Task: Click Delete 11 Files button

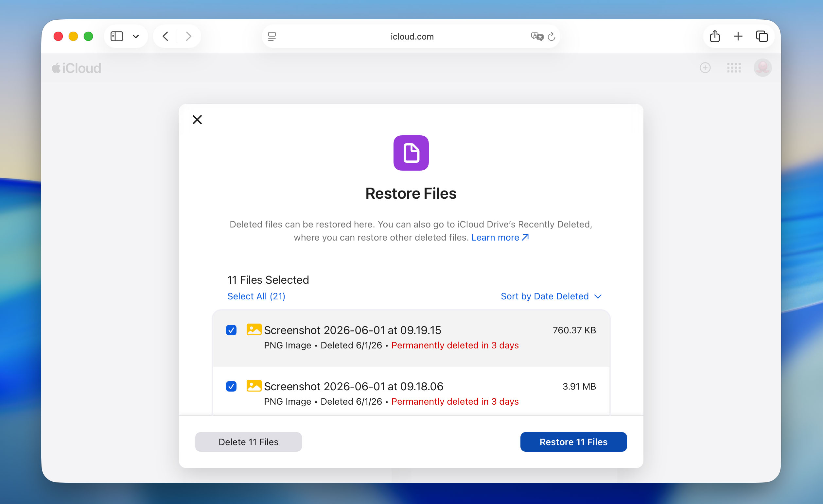Action: tap(249, 442)
